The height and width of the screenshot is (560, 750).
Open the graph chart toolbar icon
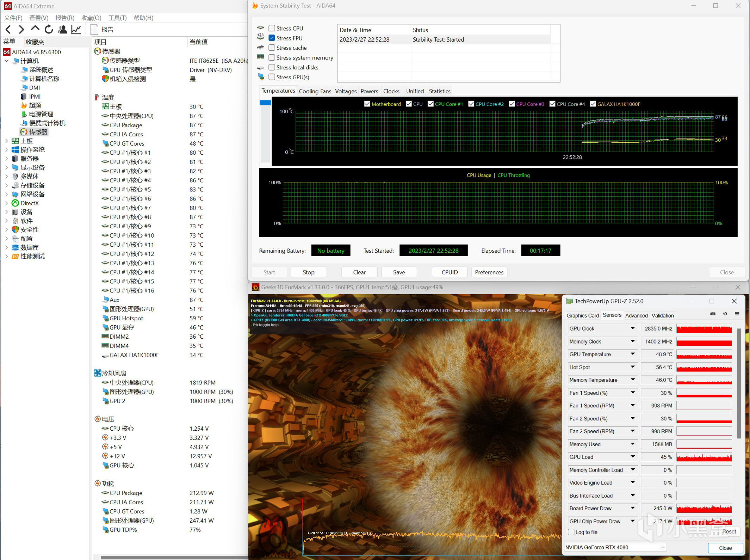[x=76, y=30]
